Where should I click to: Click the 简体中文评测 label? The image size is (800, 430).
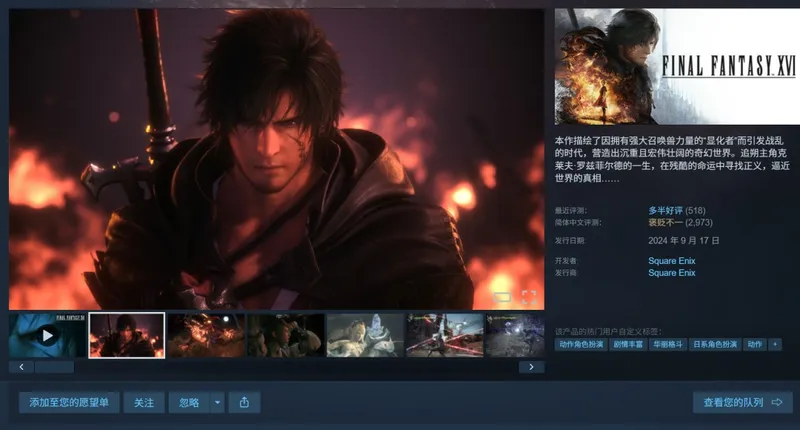pos(578,223)
